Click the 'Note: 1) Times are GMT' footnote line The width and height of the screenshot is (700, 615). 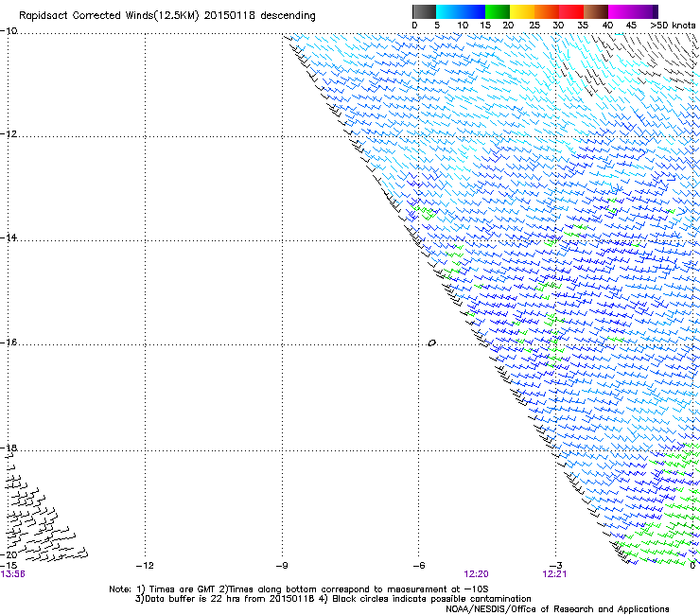coord(298,589)
